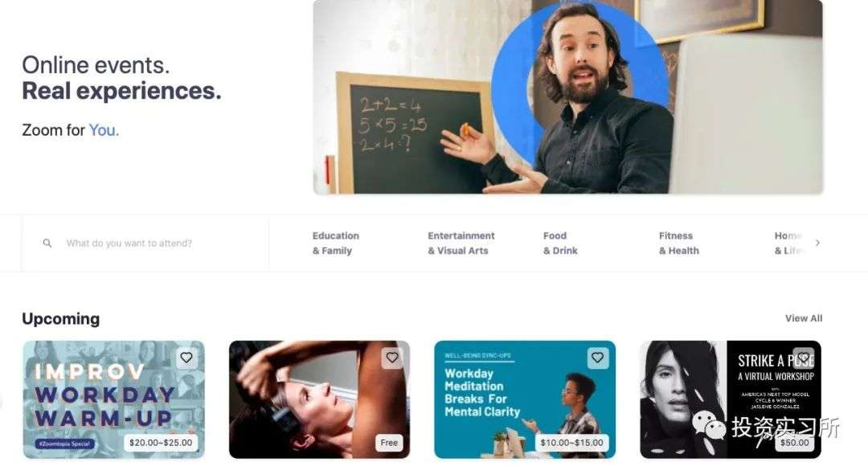Open the Food & Drink category
This screenshot has width=868, height=466.
pos(560,243)
